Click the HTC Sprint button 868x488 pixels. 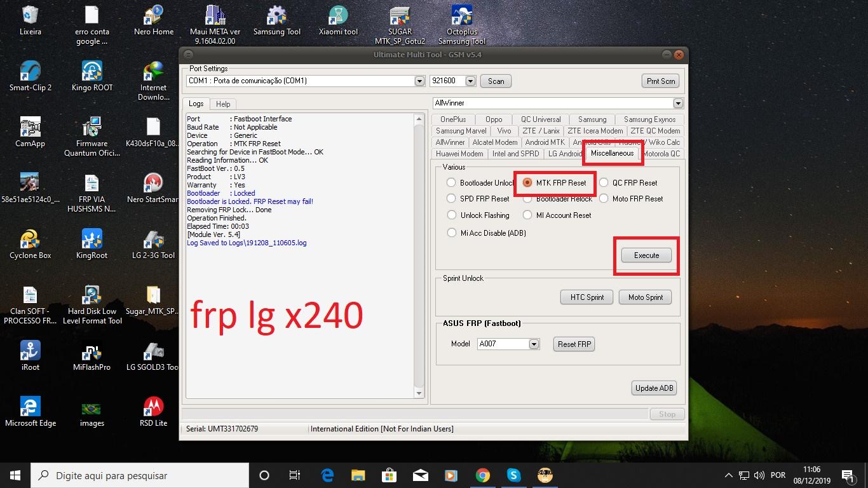587,297
